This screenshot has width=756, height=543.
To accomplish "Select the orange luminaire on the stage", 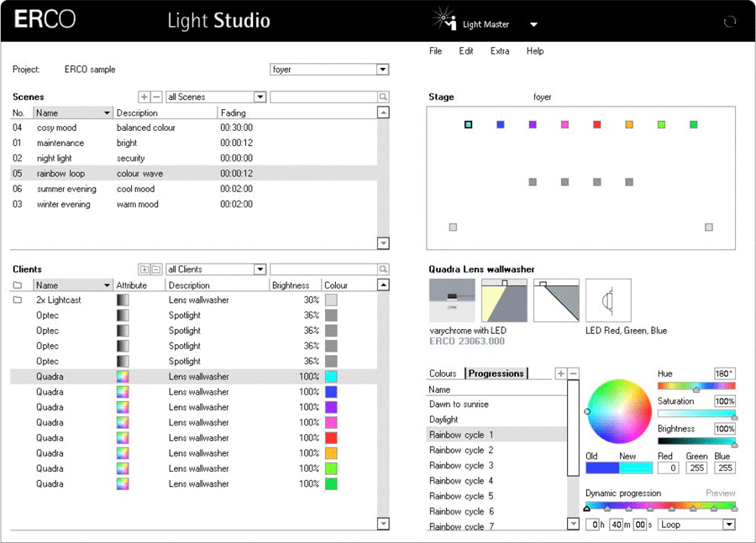I will pyautogui.click(x=629, y=125).
